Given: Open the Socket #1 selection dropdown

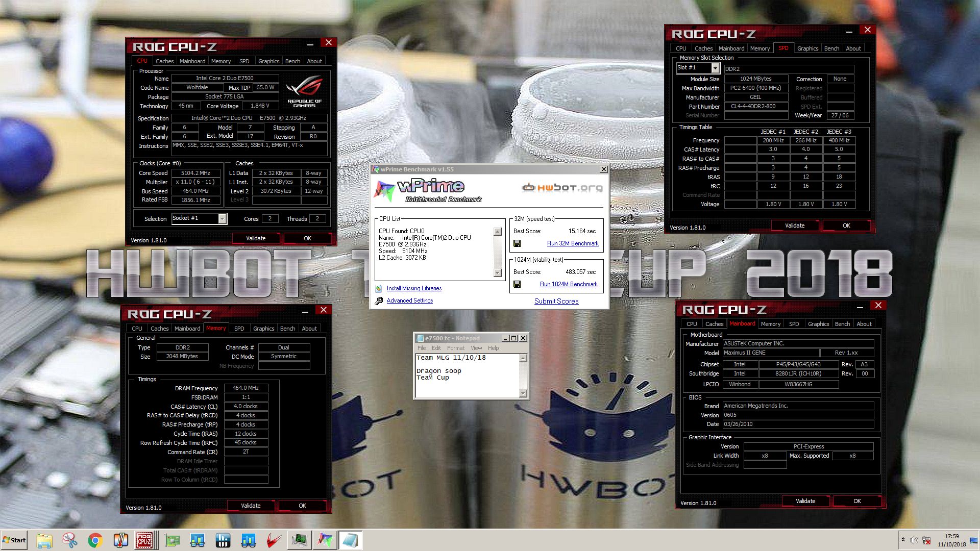Looking at the screenshot, I should tap(222, 218).
